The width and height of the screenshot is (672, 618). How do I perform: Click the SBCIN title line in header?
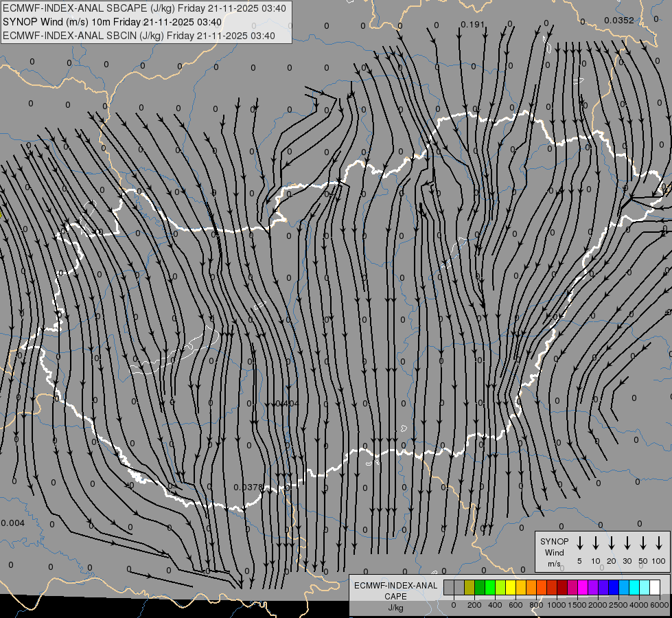139,36
